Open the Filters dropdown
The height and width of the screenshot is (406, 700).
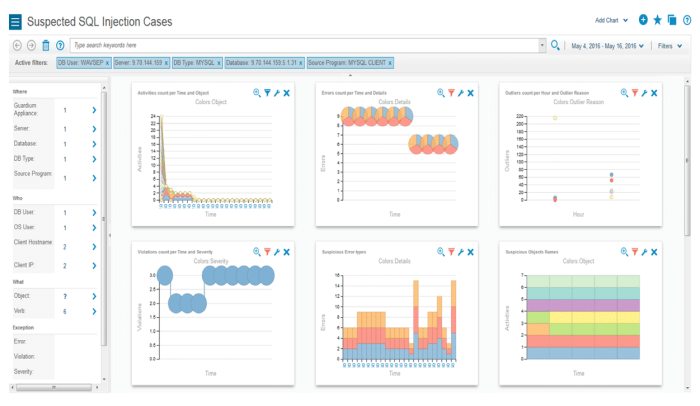[669, 46]
